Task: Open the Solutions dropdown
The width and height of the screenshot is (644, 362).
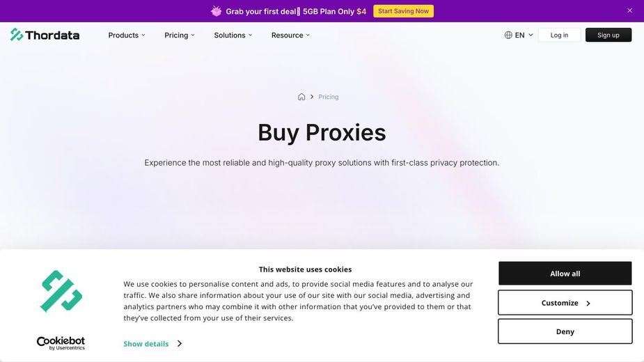Action: (x=233, y=36)
